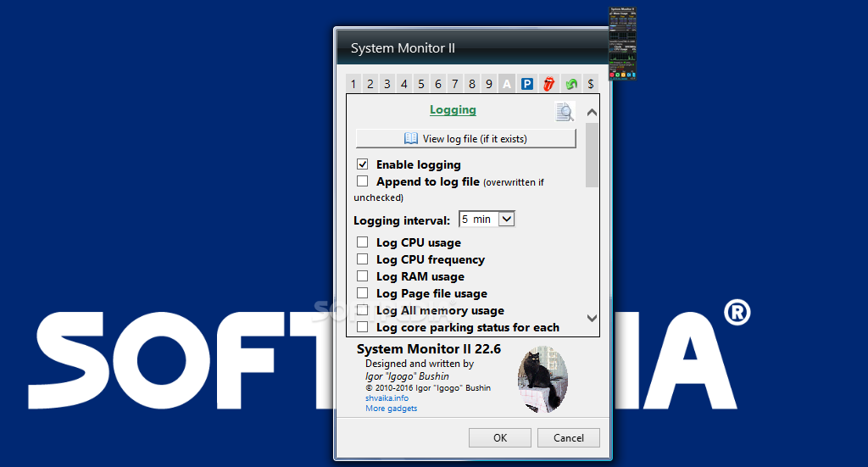Click the scrollbar down arrow
Image resolution: width=868 pixels, height=467 pixels.
pos(592,318)
